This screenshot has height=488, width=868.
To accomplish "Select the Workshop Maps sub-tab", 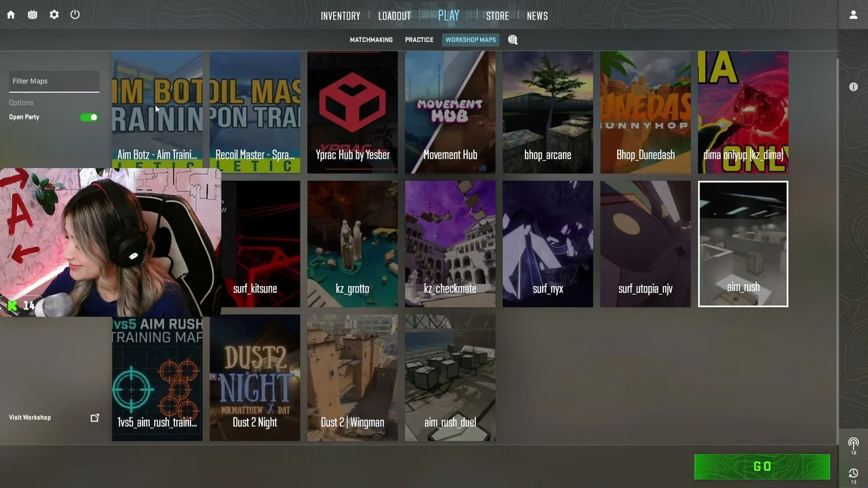I will [x=471, y=40].
